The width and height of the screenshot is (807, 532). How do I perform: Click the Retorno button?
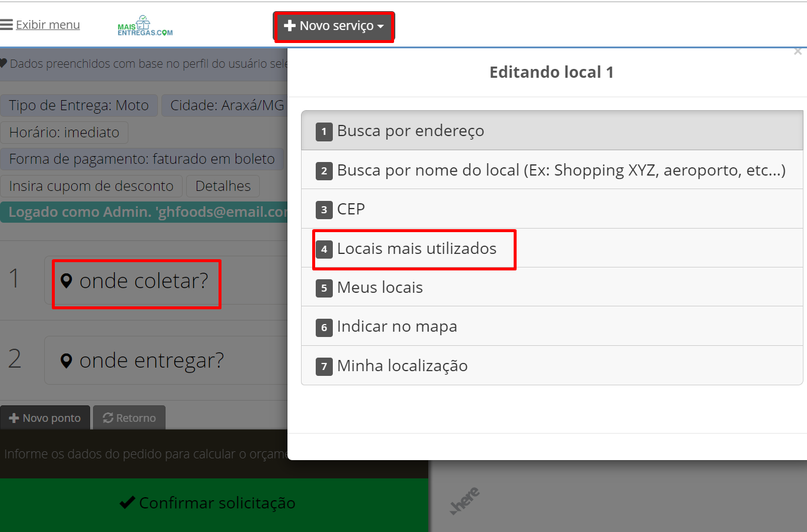(130, 418)
